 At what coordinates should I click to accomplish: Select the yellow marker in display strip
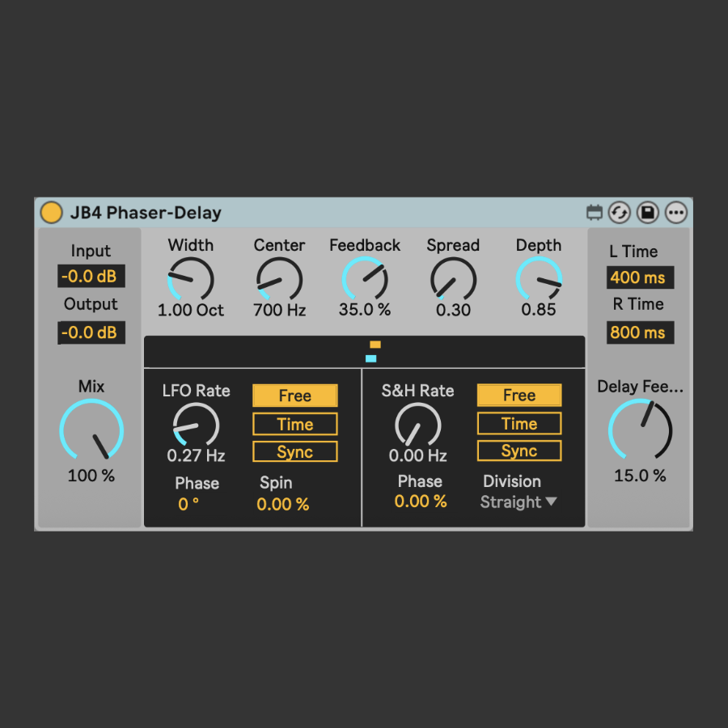click(375, 345)
